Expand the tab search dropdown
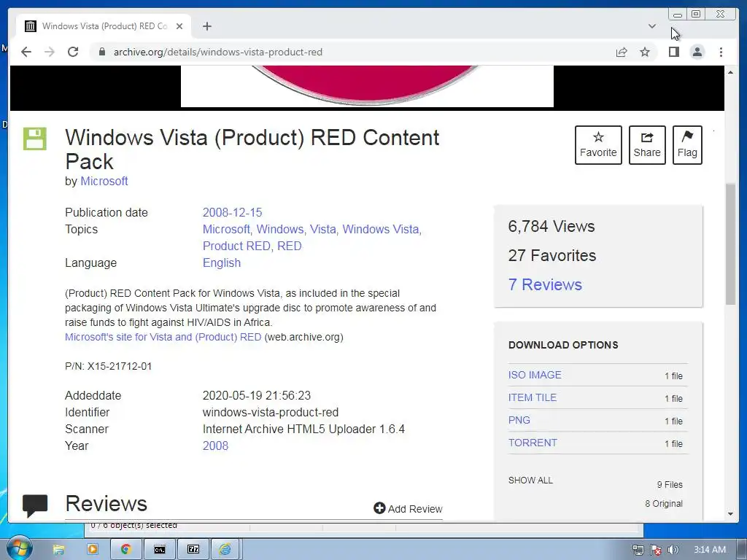This screenshot has width=747, height=560. [x=652, y=26]
